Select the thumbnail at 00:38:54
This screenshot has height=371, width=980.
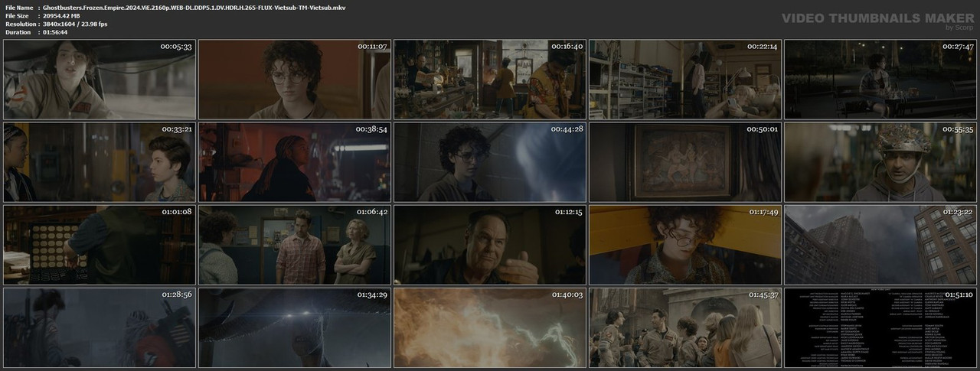pos(293,162)
